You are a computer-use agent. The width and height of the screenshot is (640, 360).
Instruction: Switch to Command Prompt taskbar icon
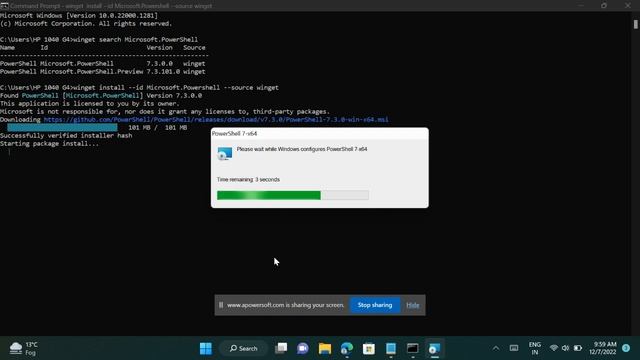point(413,348)
